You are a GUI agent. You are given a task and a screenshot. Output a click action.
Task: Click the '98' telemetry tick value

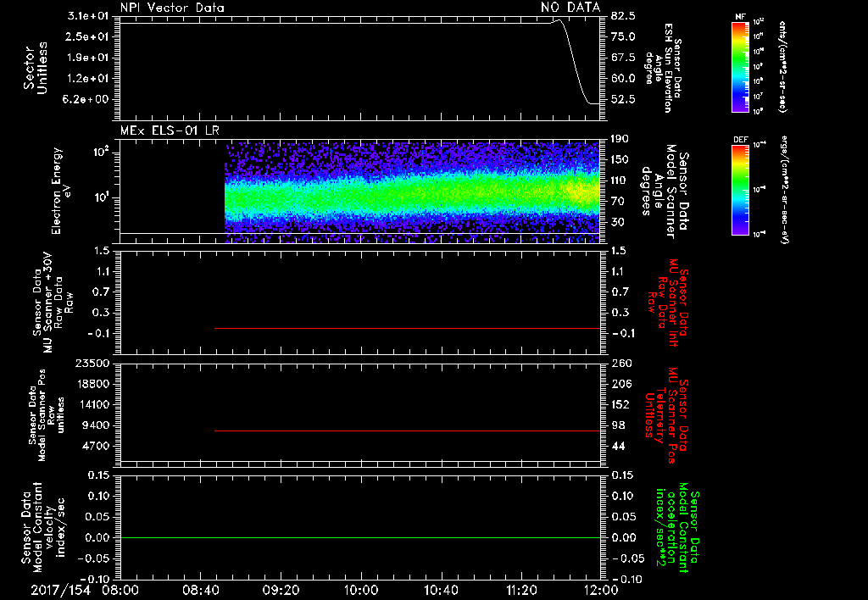click(618, 425)
